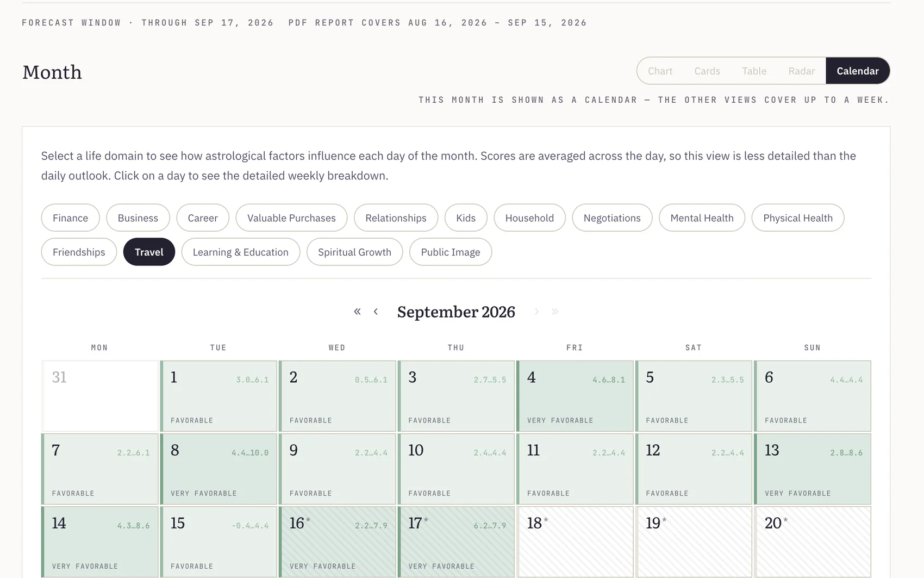Viewport: 924px width, 578px height.
Task: Click the -0.4…4.4 score range
Action: [x=250, y=525]
